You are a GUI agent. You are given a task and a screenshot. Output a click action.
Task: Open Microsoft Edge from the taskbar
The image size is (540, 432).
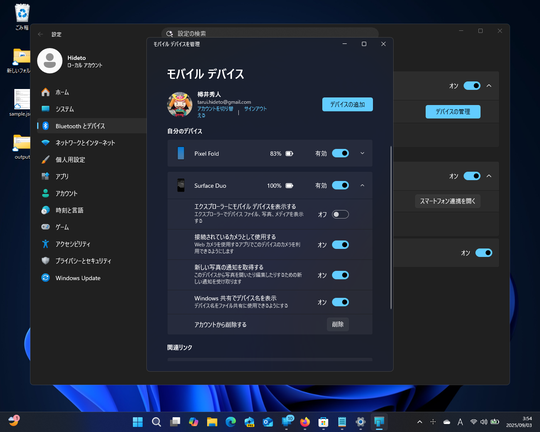[x=231, y=422]
